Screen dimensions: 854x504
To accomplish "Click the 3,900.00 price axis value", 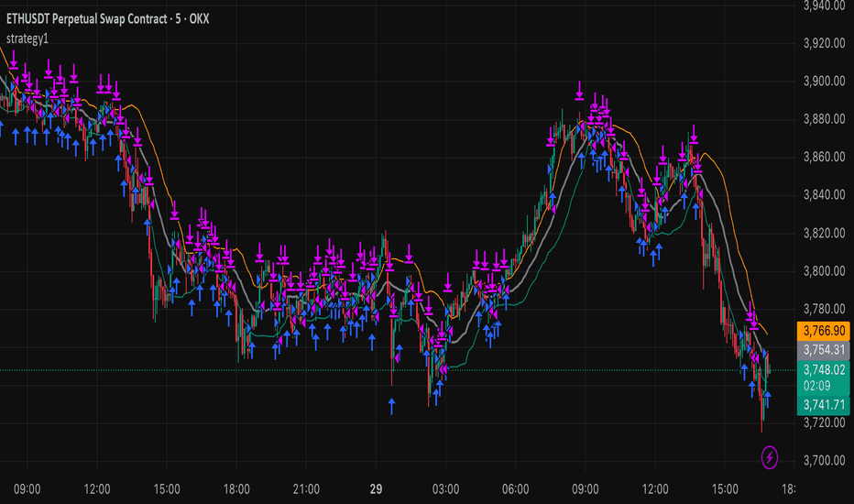I will click(824, 82).
